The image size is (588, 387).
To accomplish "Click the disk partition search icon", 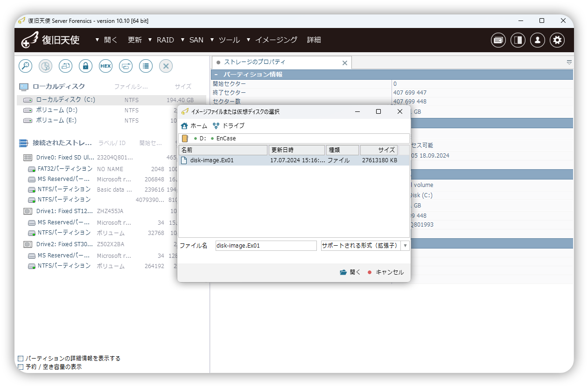I will click(45, 66).
